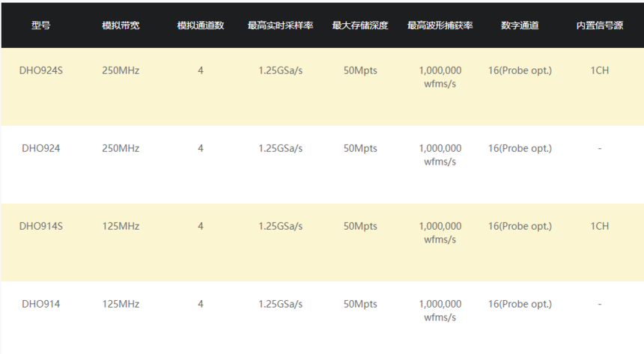
Task: Click 250MHz bandwidth in DHO924 row
Action: point(121,148)
